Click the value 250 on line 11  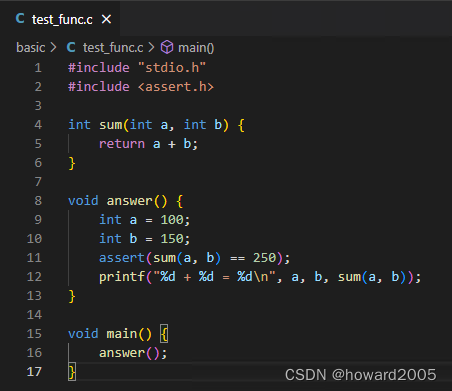tap(264, 258)
